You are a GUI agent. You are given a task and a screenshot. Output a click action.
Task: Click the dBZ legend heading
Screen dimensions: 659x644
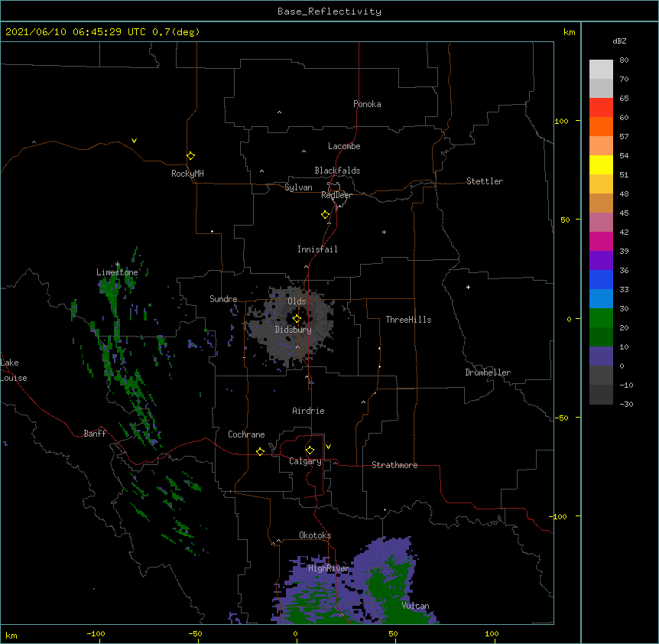tap(619, 41)
